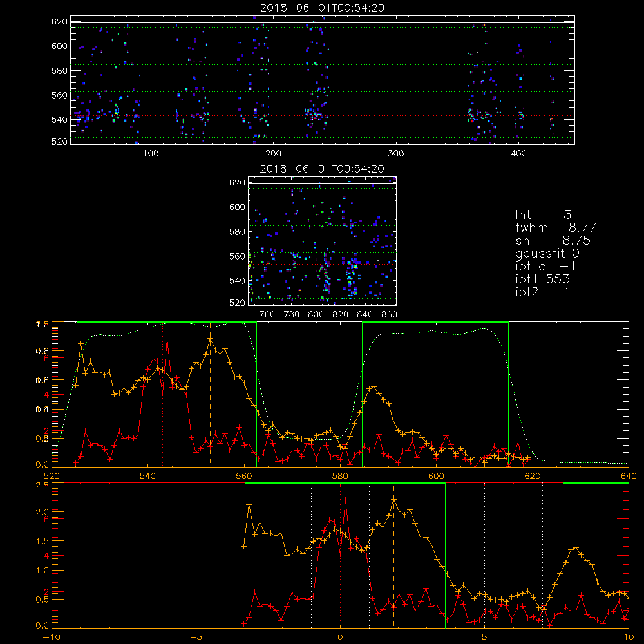Click x-axis label 300 on top plot
This screenshot has height=644, width=644.
396,154
